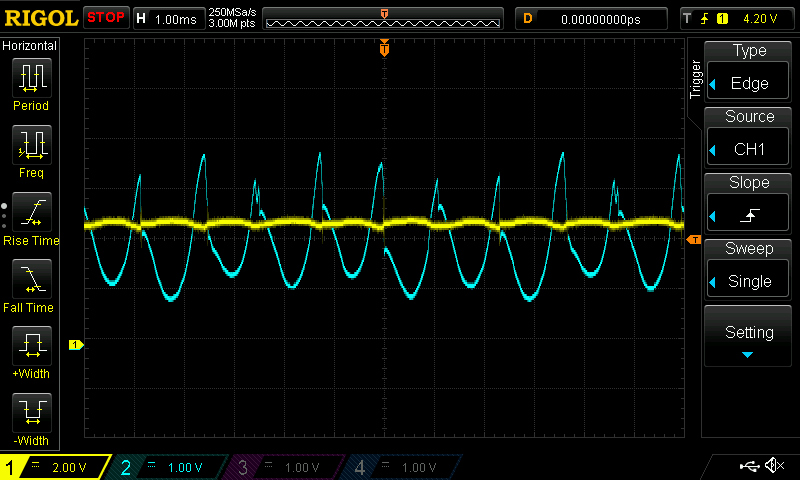Select the Fall Time measurement icon
The height and width of the screenshot is (480, 800).
pyautogui.click(x=32, y=279)
